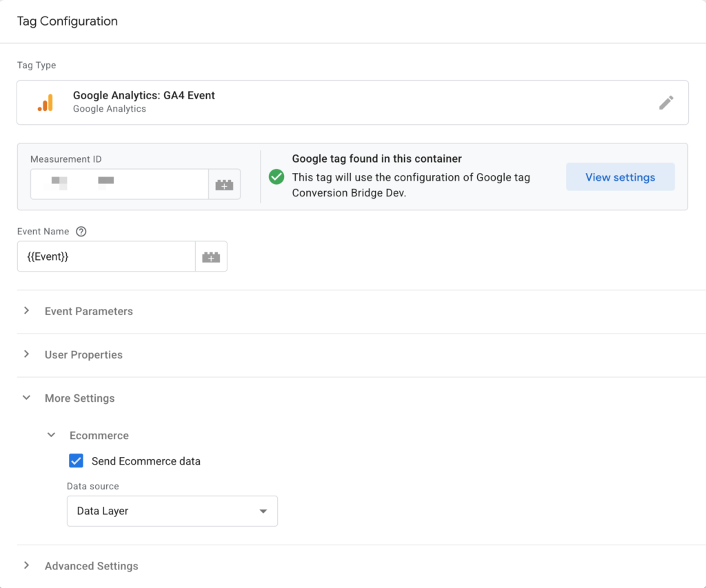Click the User Properties heading text

click(83, 355)
